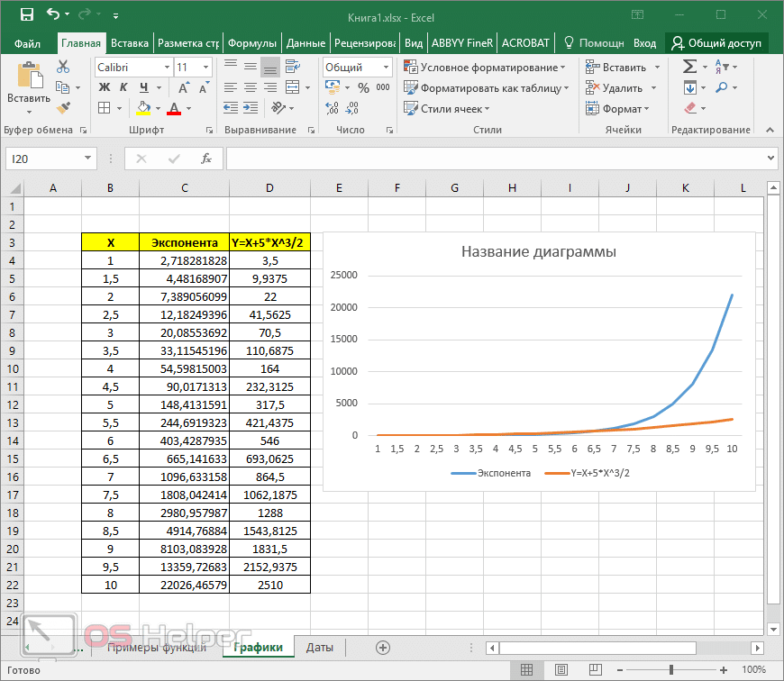Click the Общий доступ button
This screenshot has height=681, width=784.
pos(716,41)
